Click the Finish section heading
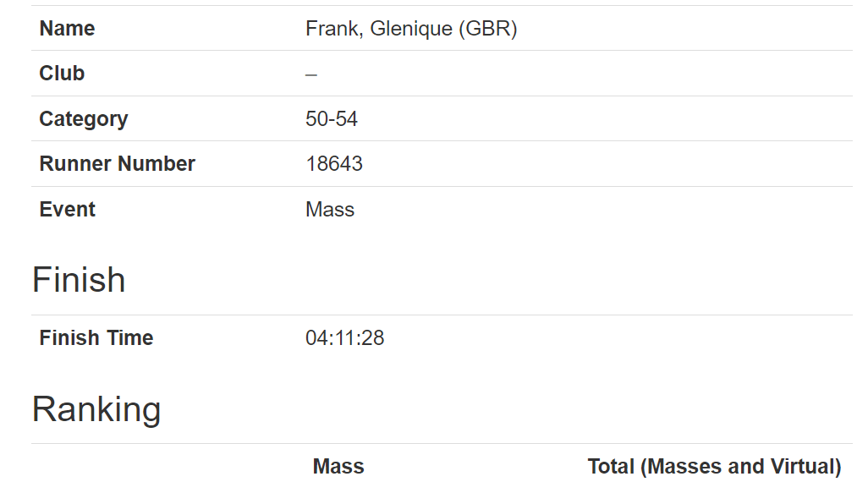The image size is (868, 482). click(79, 279)
